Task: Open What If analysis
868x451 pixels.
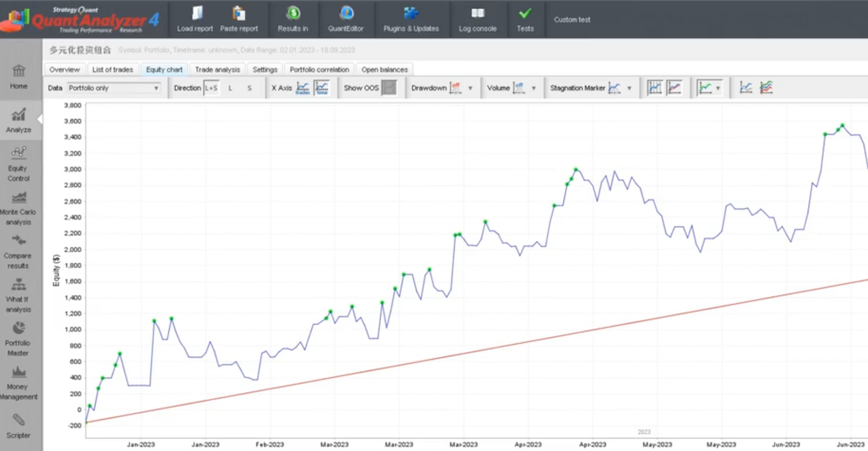Action: pos(18,296)
